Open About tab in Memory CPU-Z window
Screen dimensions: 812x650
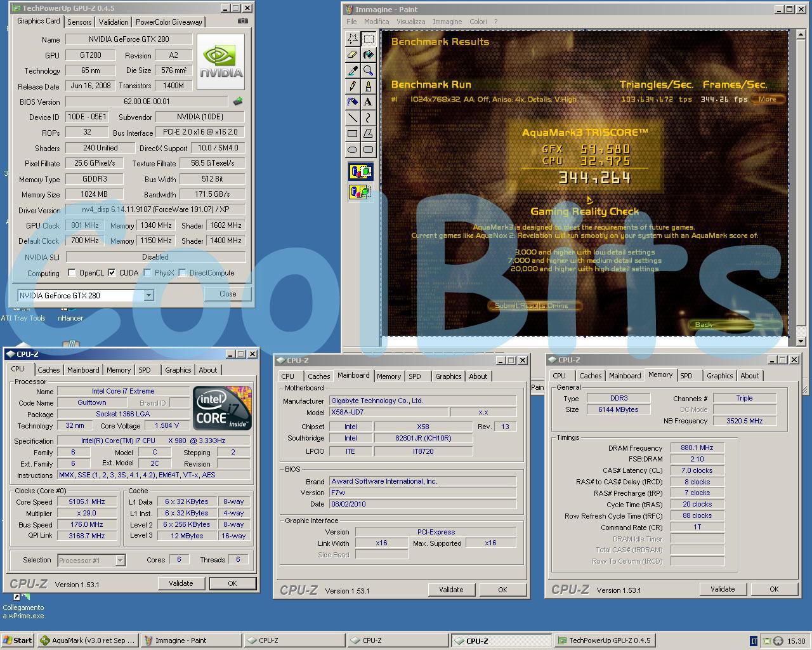(749, 376)
